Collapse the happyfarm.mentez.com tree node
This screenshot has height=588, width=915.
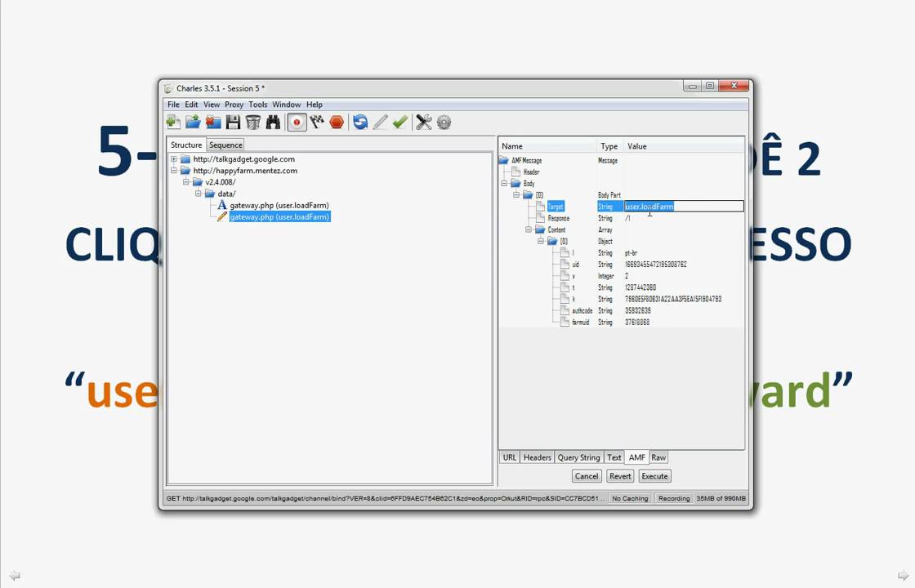(174, 171)
